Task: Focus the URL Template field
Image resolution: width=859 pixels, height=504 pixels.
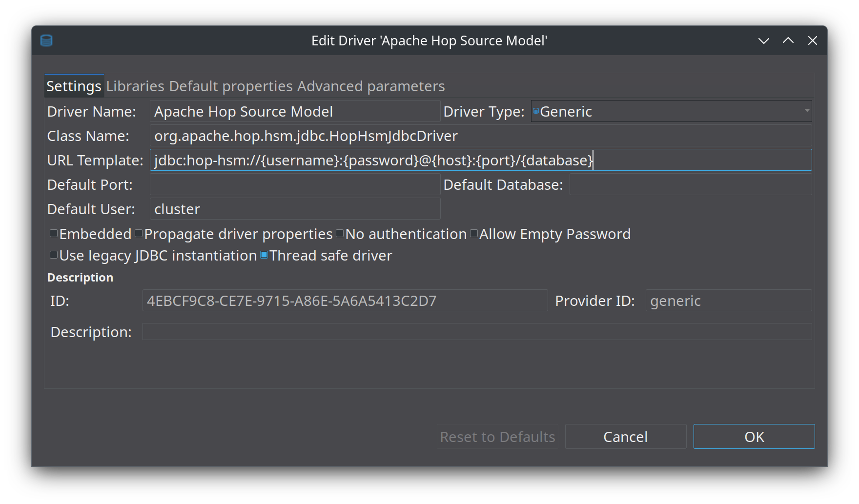Action: tap(480, 160)
